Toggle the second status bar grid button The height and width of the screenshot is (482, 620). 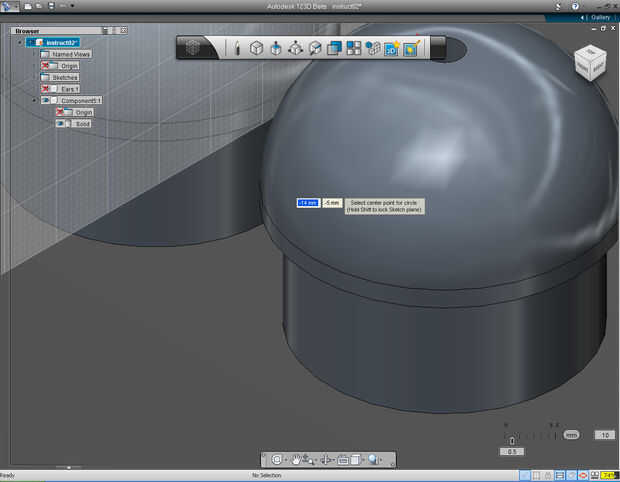point(537,475)
